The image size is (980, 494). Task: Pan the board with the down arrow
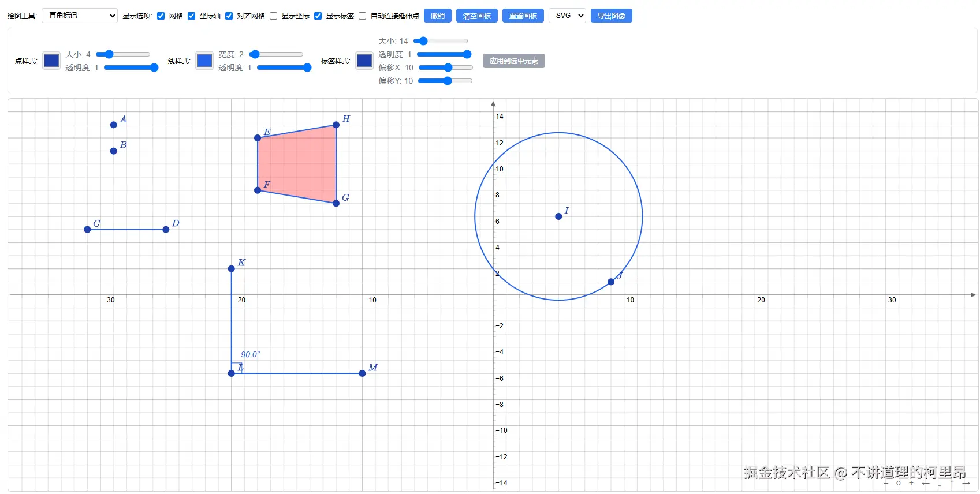[940, 483]
